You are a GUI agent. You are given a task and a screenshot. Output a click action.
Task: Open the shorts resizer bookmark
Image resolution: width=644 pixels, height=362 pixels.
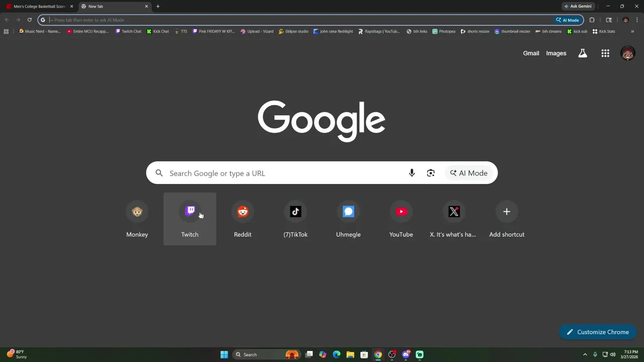coord(475,31)
